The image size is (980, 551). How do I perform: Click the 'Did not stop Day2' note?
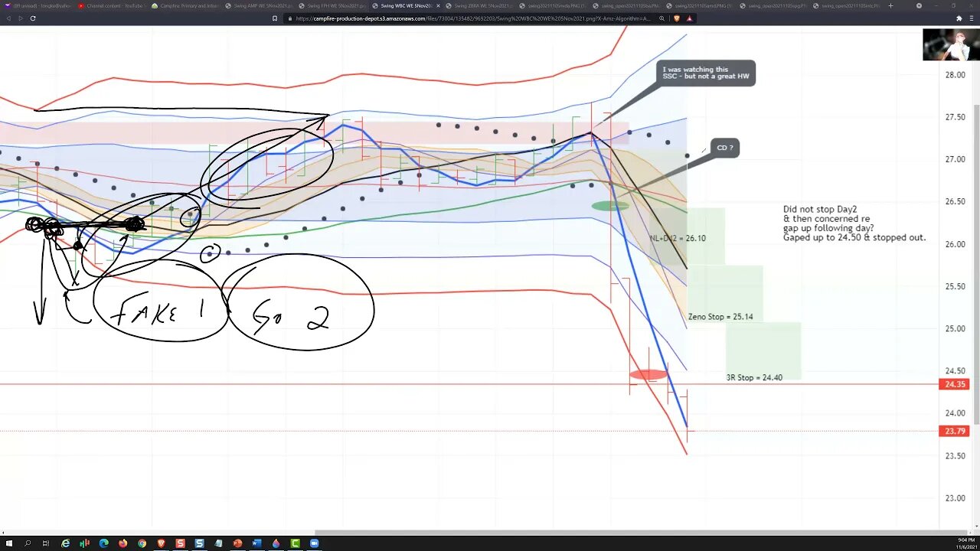pos(854,223)
